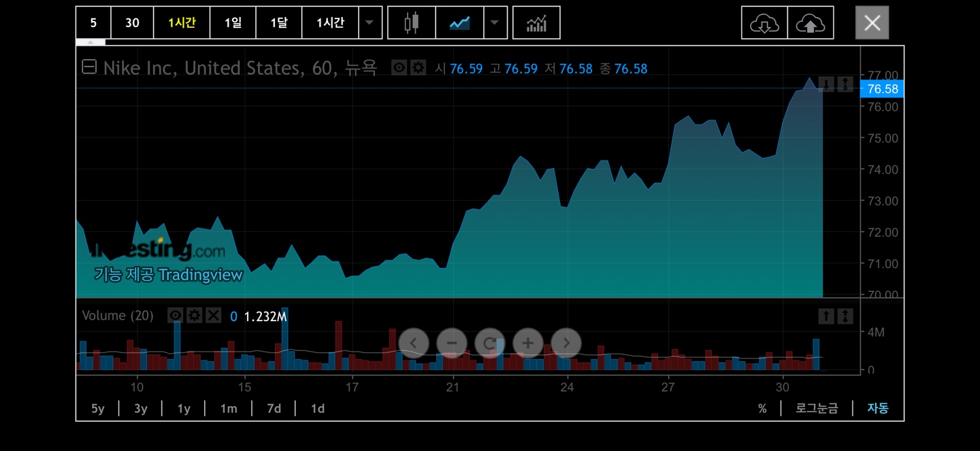Image resolution: width=980 pixels, height=451 pixels.
Task: Set date range to 7d
Action: coord(274,408)
